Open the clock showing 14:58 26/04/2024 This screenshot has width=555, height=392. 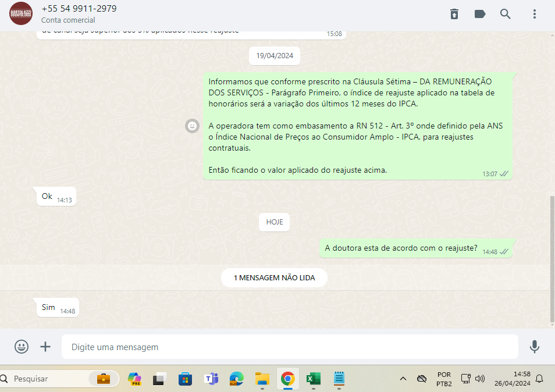pos(512,379)
